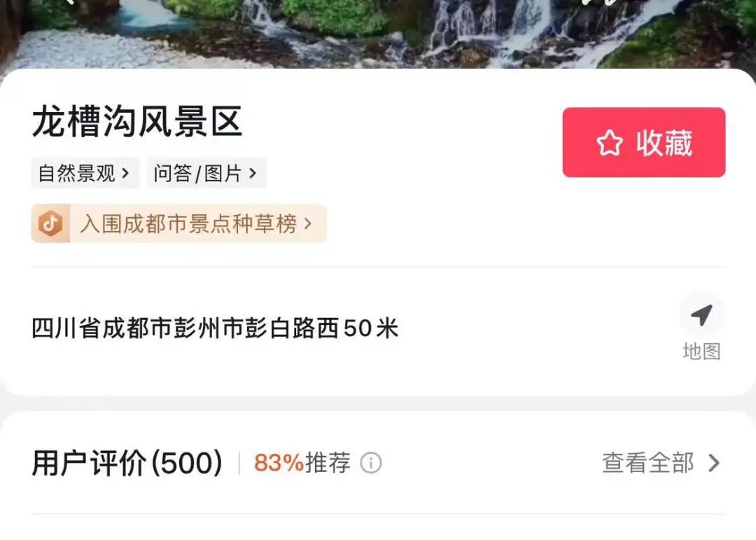Tap the 问答/图片 label text
The image size is (756, 540).
[x=197, y=173]
